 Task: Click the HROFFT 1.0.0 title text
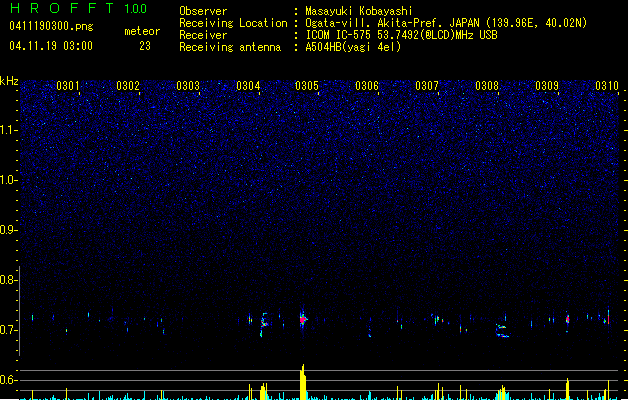tap(79, 8)
